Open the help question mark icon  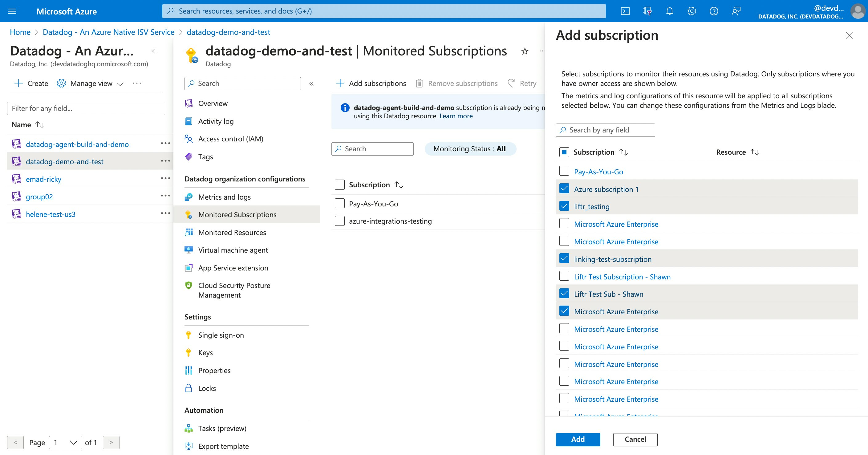coord(714,11)
